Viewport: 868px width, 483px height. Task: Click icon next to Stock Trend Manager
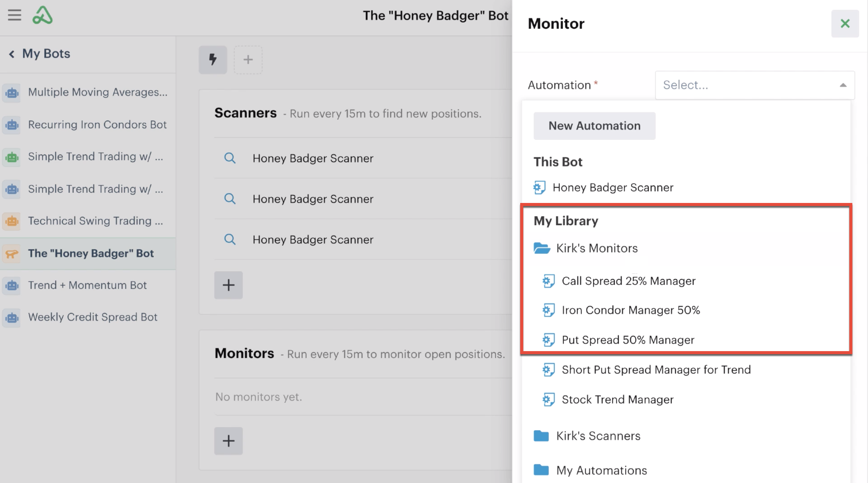pos(549,400)
